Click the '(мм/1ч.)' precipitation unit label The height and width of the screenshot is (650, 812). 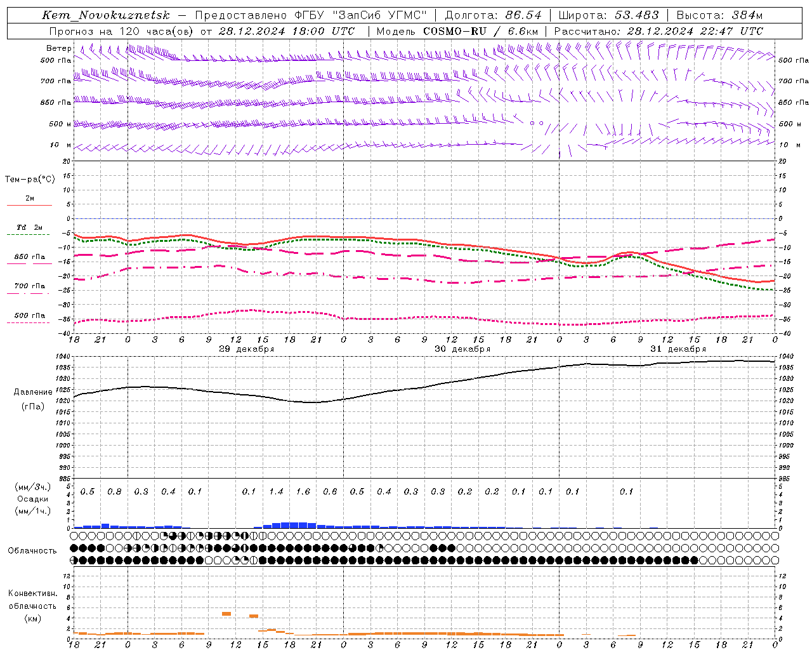(x=34, y=511)
